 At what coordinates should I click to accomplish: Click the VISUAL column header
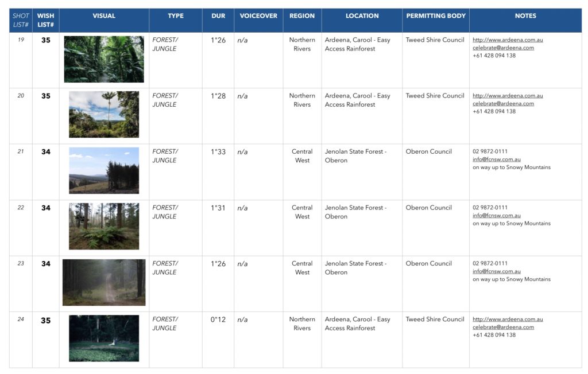pos(104,20)
